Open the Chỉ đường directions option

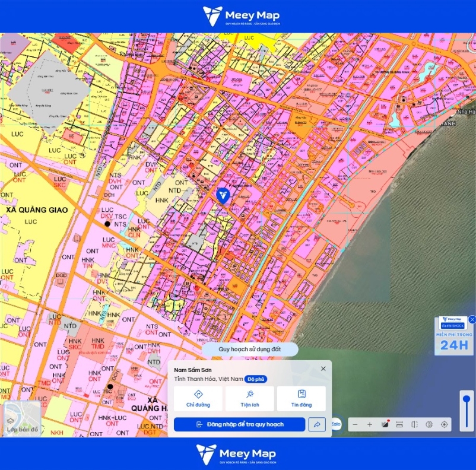pos(198,399)
